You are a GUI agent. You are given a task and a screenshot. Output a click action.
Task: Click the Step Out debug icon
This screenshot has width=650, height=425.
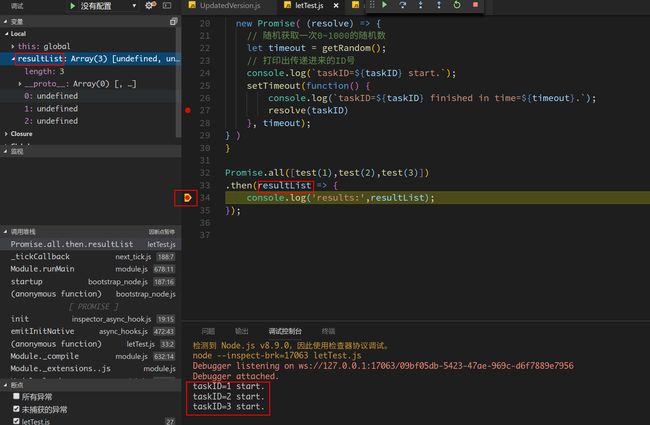[439, 5]
